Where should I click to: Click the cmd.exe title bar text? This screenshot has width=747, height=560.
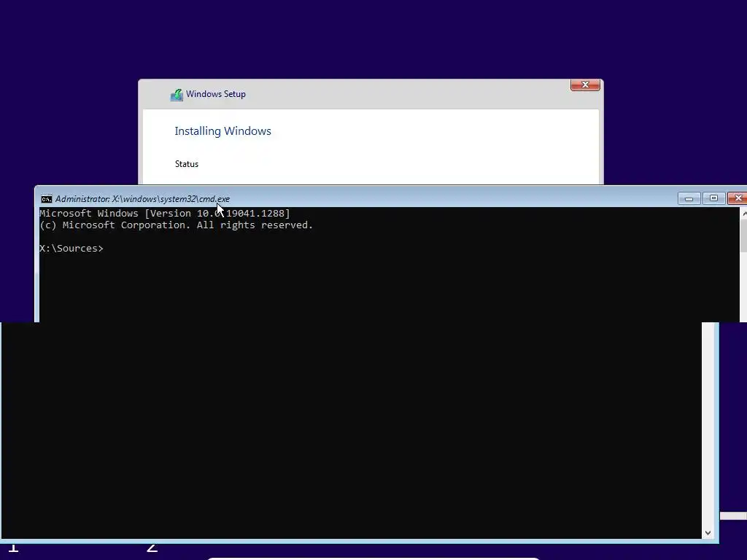[142, 199]
